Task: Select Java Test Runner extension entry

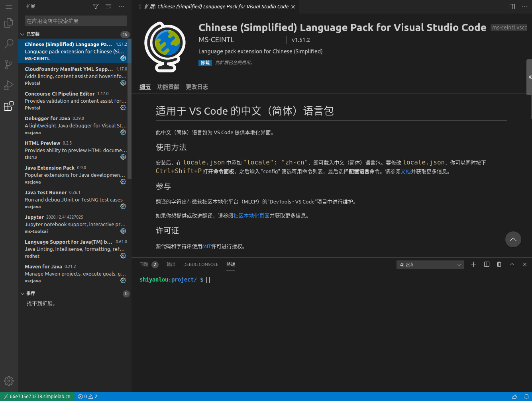Action: tap(75, 200)
